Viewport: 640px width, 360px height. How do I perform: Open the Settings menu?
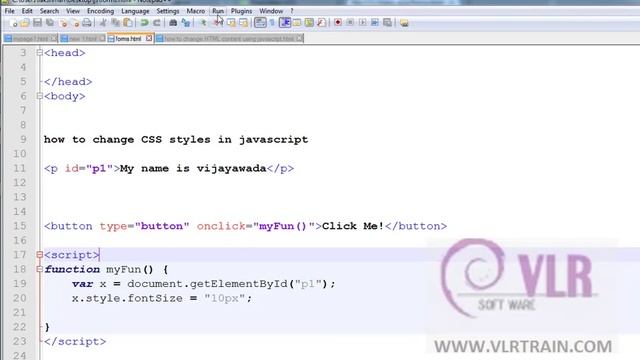(168, 11)
